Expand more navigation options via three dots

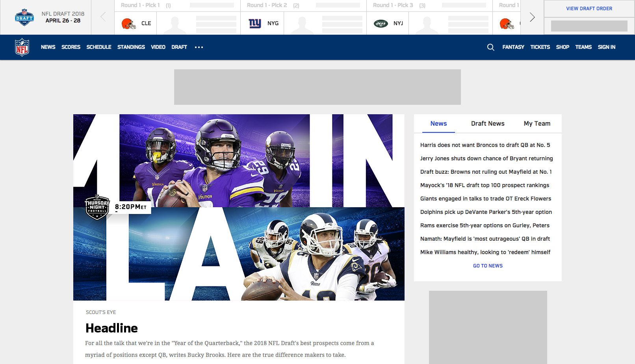click(x=199, y=47)
